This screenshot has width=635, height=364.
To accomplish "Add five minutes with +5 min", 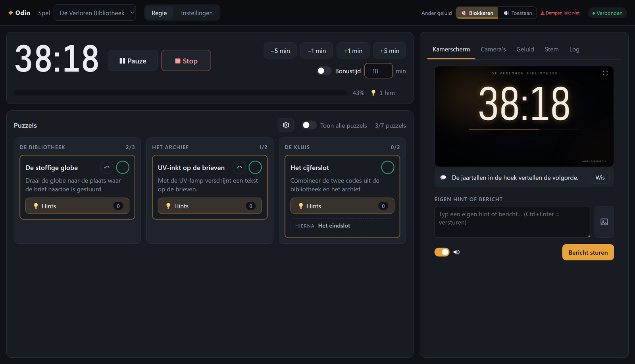I will click(x=390, y=51).
